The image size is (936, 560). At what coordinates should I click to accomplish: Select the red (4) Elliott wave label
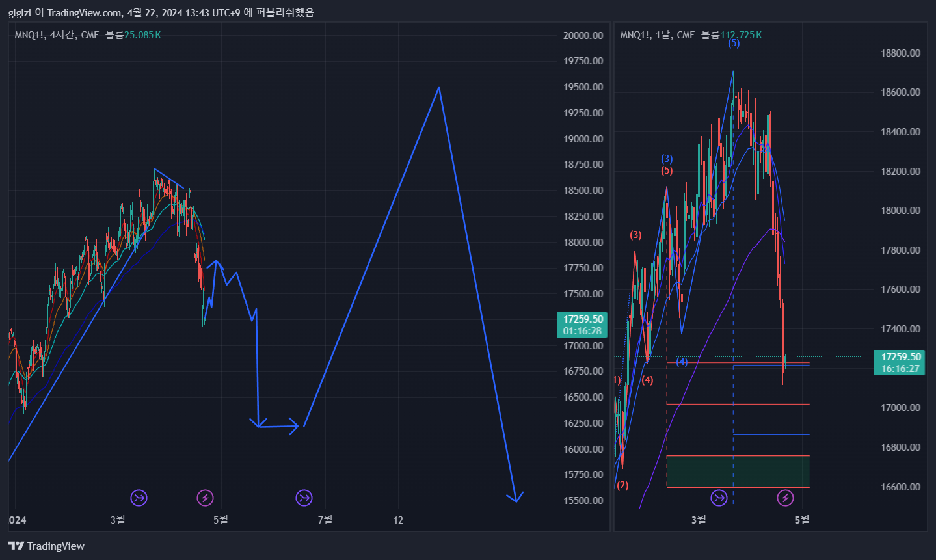coord(647,380)
